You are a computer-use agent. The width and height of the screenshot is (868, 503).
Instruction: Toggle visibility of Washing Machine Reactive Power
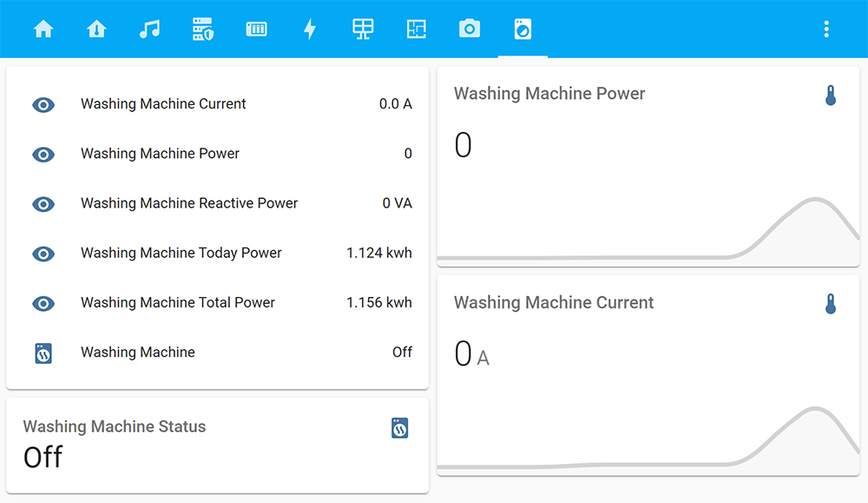tap(43, 204)
